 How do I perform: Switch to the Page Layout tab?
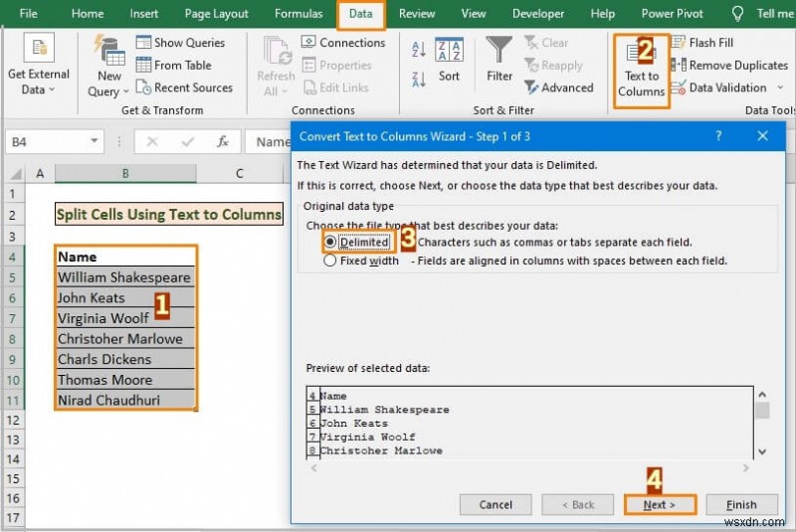217,14
